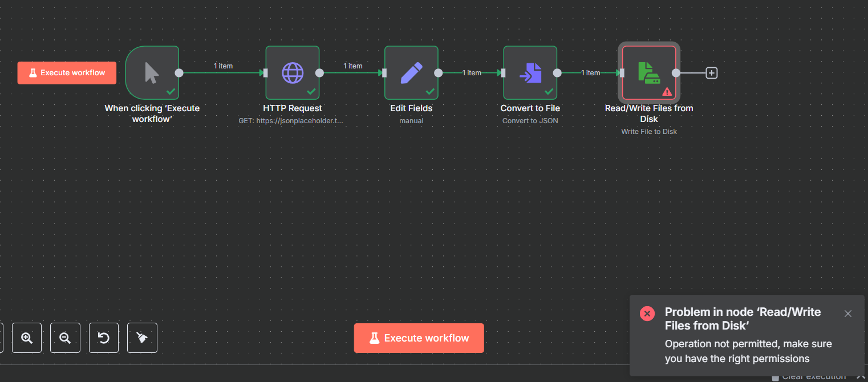Select the HTTP Request globe node
The height and width of the screenshot is (382, 868).
[293, 73]
